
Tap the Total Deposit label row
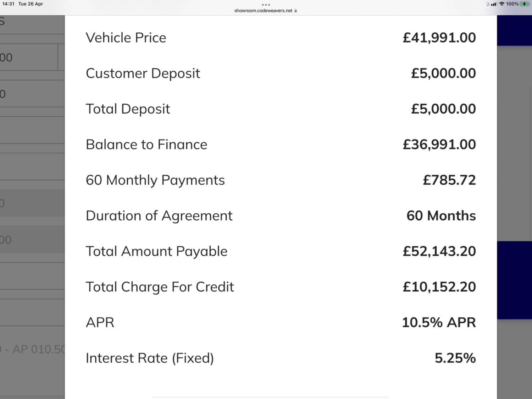[x=281, y=109]
